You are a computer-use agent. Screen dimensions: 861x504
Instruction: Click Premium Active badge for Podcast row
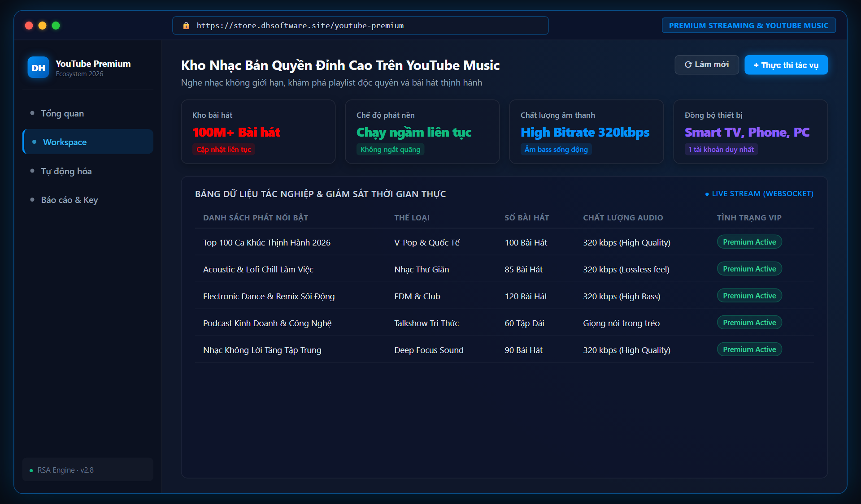749,323
